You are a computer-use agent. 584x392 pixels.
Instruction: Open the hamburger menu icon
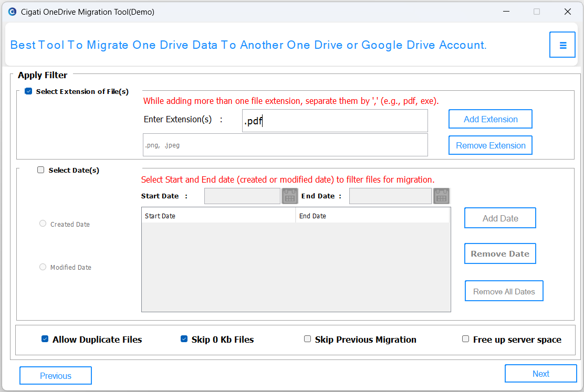coord(562,45)
